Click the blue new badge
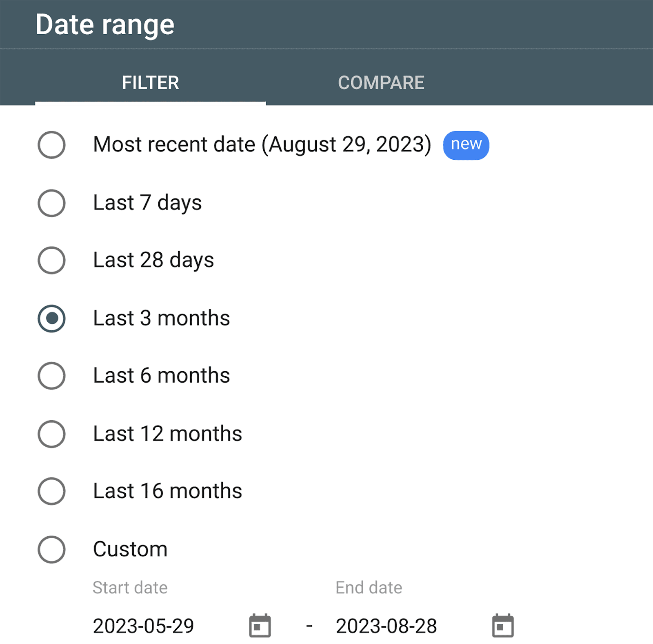 (x=466, y=145)
